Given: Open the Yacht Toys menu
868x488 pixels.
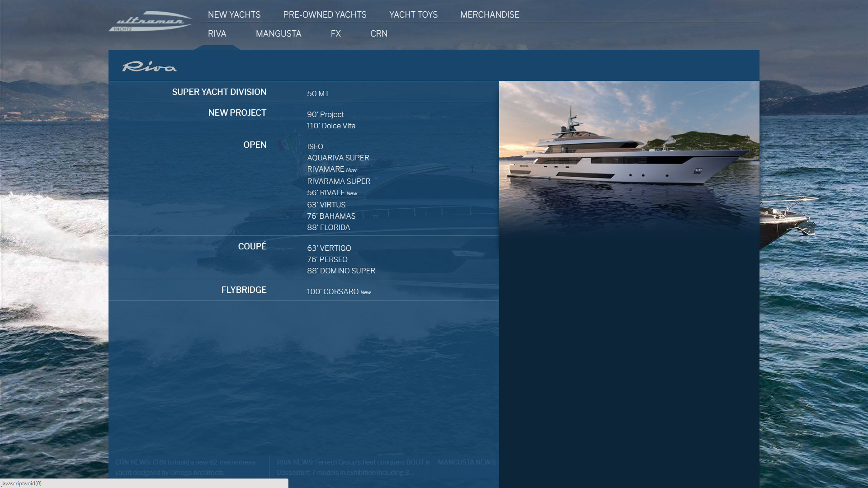Looking at the screenshot, I should pyautogui.click(x=413, y=14).
